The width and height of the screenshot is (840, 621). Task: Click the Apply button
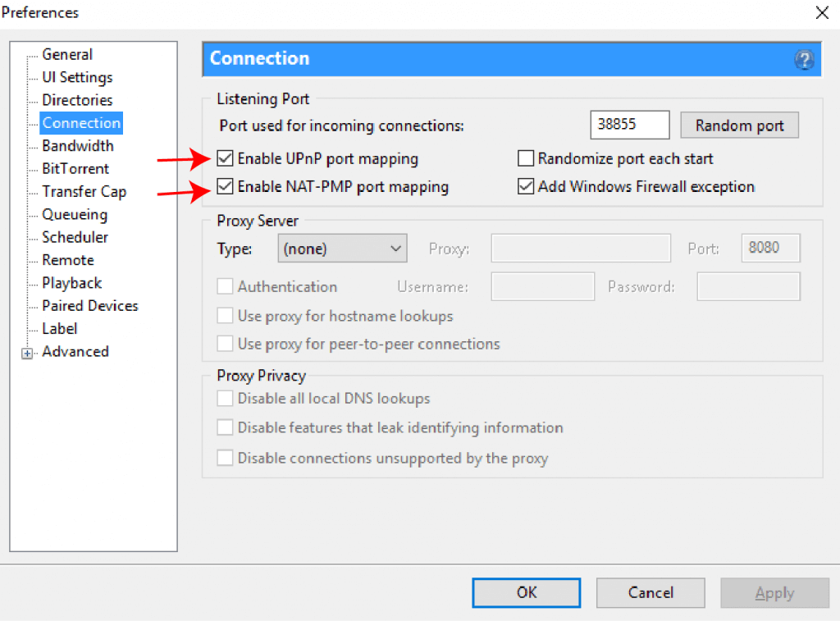click(774, 592)
